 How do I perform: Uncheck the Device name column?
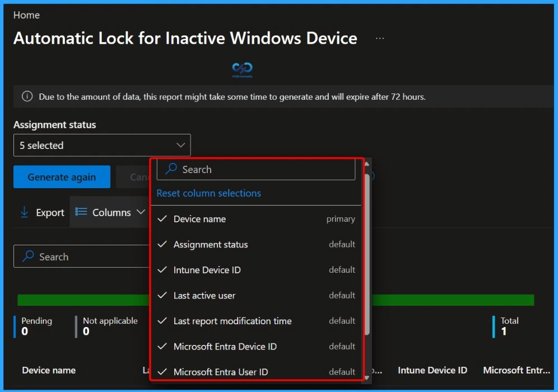tap(162, 219)
